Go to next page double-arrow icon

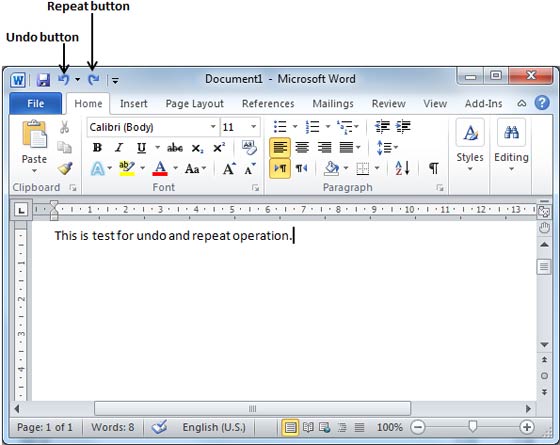point(544,392)
